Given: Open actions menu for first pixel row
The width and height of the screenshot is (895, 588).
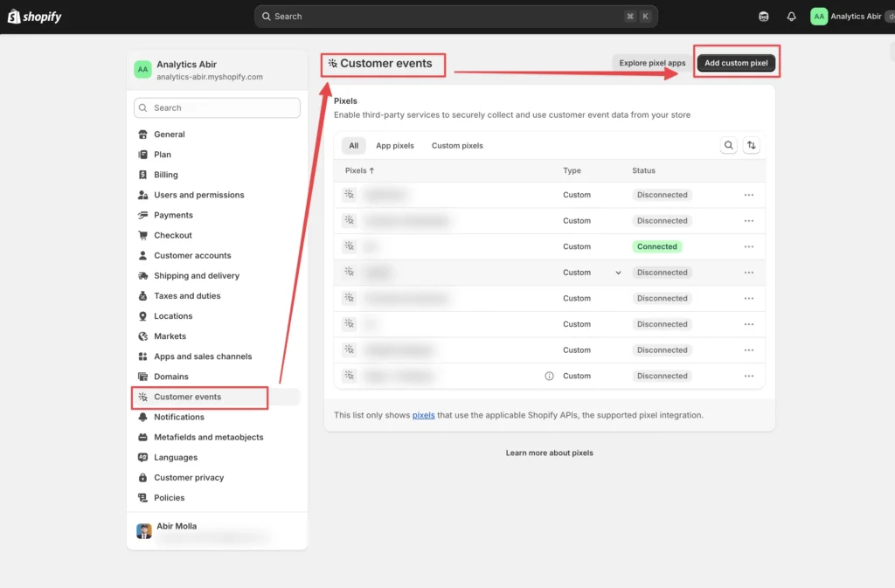Looking at the screenshot, I should (749, 195).
